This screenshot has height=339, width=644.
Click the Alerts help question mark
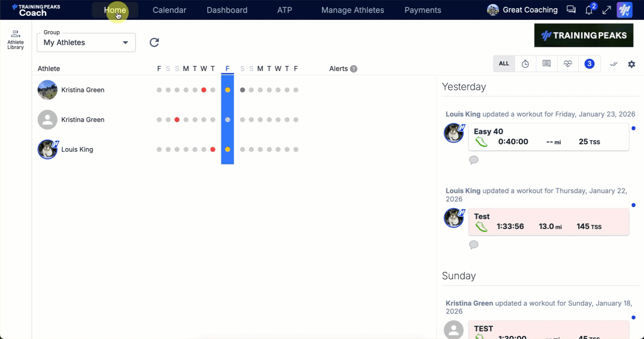pyautogui.click(x=354, y=69)
